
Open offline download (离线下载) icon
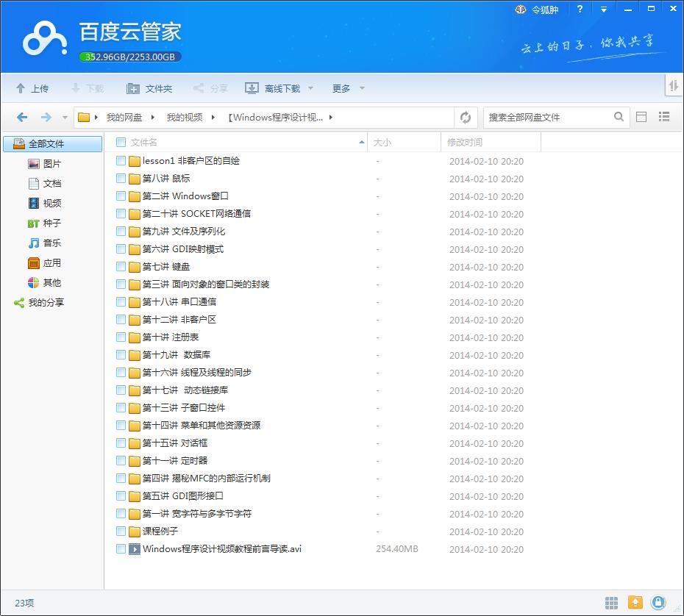click(x=252, y=88)
